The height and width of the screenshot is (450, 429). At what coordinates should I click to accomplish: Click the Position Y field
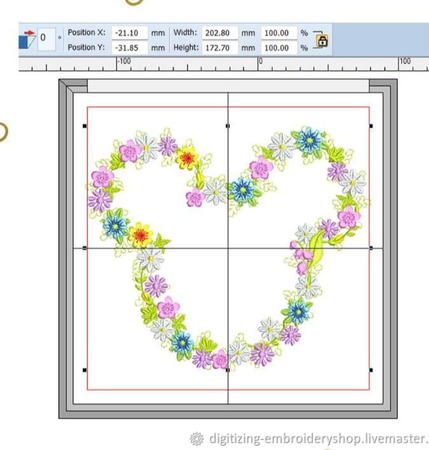coord(129,48)
